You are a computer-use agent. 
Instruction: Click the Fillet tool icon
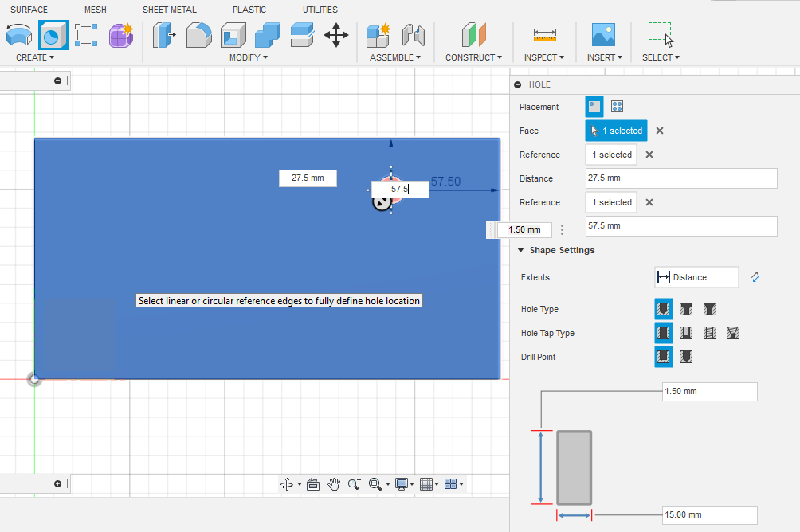point(199,35)
